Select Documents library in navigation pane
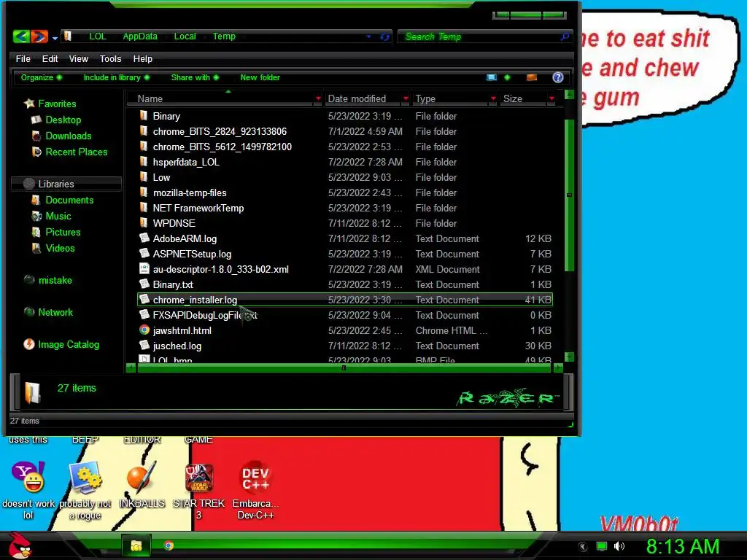Image resolution: width=747 pixels, height=560 pixels. pos(63,200)
